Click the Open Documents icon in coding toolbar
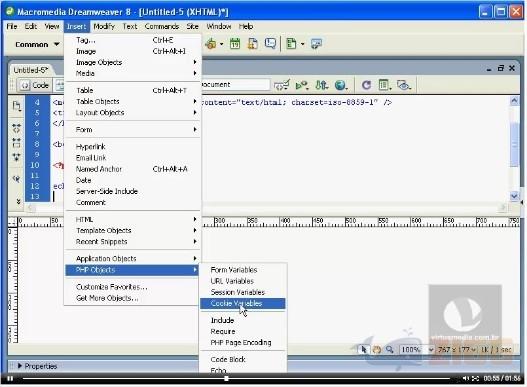Screen dimensions: 527x387 pyautogui.click(x=16, y=106)
